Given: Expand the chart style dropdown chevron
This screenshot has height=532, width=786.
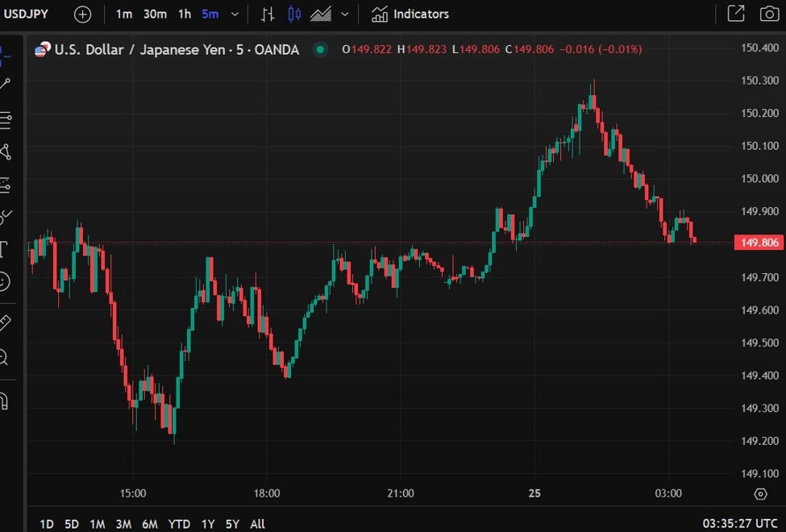Looking at the screenshot, I should [345, 15].
